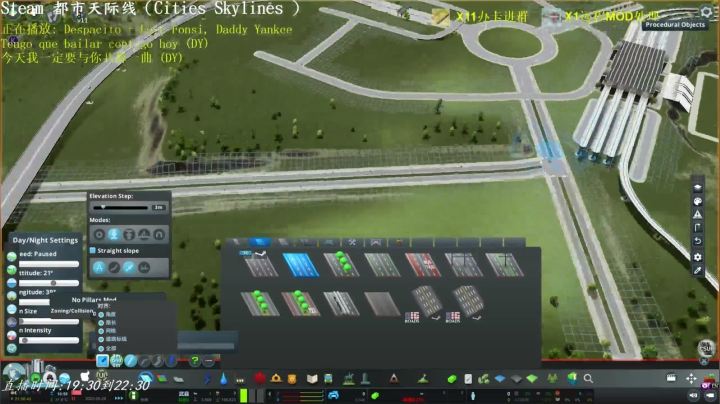Click the eyedropper icon on right sidebar
Screen dimensions: 720x404
[698, 271]
